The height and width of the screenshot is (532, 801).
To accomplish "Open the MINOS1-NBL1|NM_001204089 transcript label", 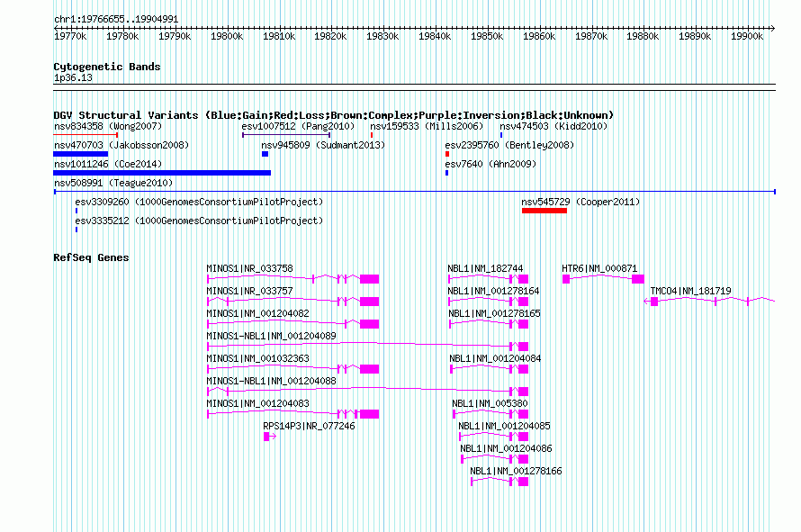I will pos(271,336).
